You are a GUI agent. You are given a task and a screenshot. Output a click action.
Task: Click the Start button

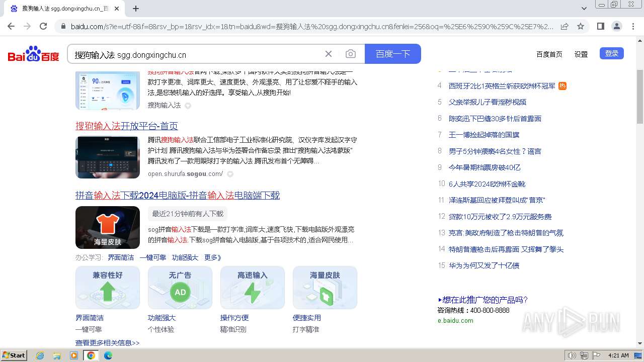(x=14, y=355)
